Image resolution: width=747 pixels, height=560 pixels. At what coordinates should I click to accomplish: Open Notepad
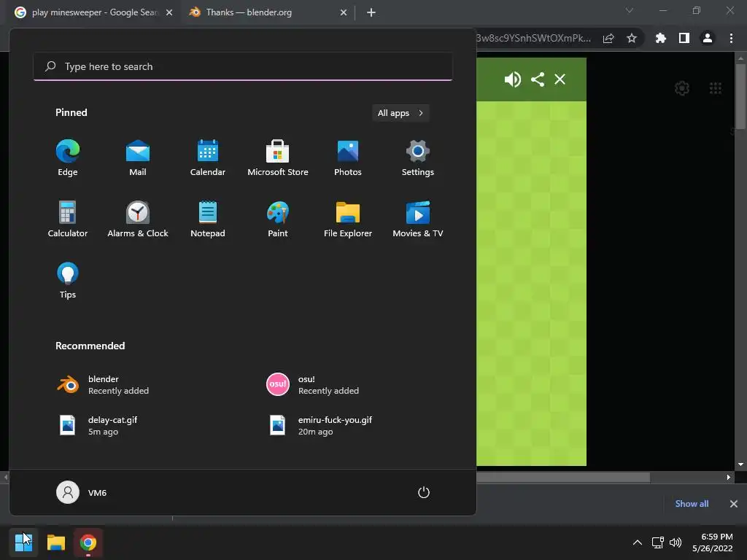point(208,219)
